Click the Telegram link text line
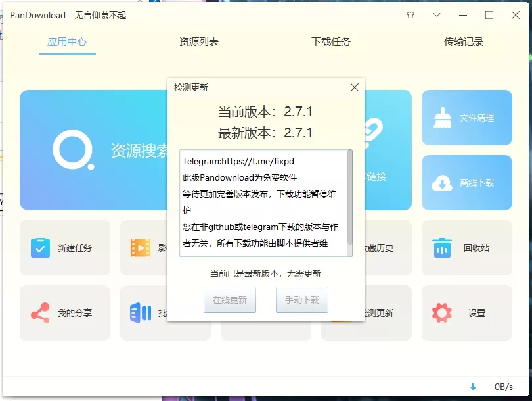 [238, 161]
